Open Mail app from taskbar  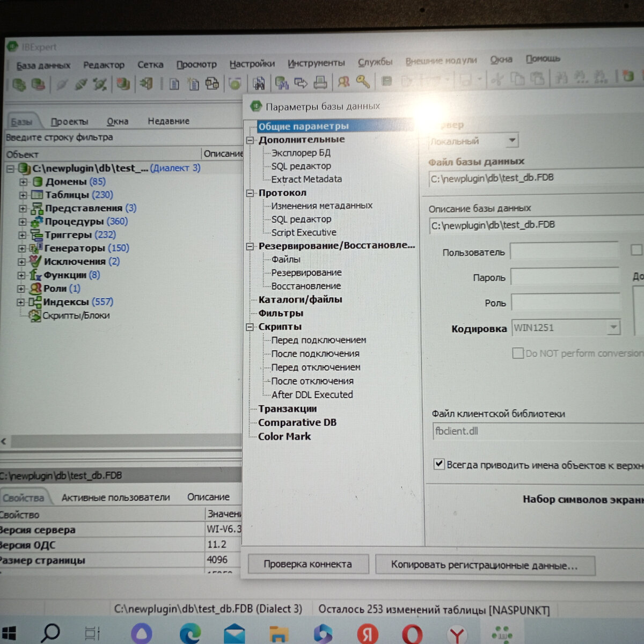tap(235, 634)
